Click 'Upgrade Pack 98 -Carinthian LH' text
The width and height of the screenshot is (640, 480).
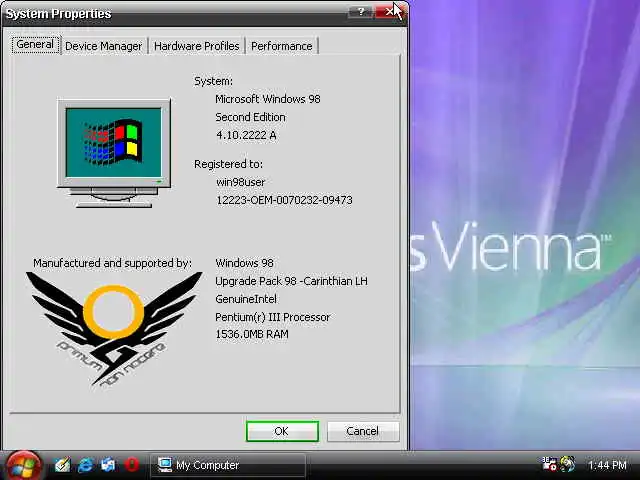pyautogui.click(x=291, y=281)
